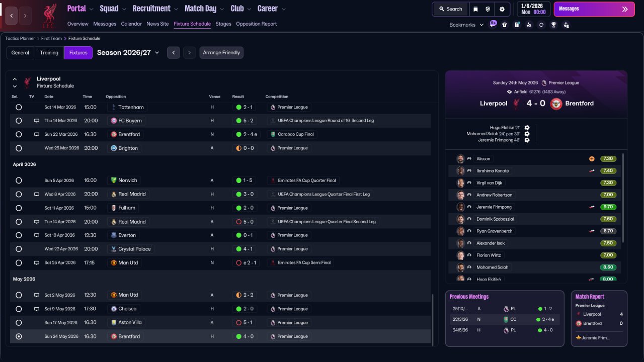Click Jeremie Frimpong's portrait in lineup

tap(460, 207)
